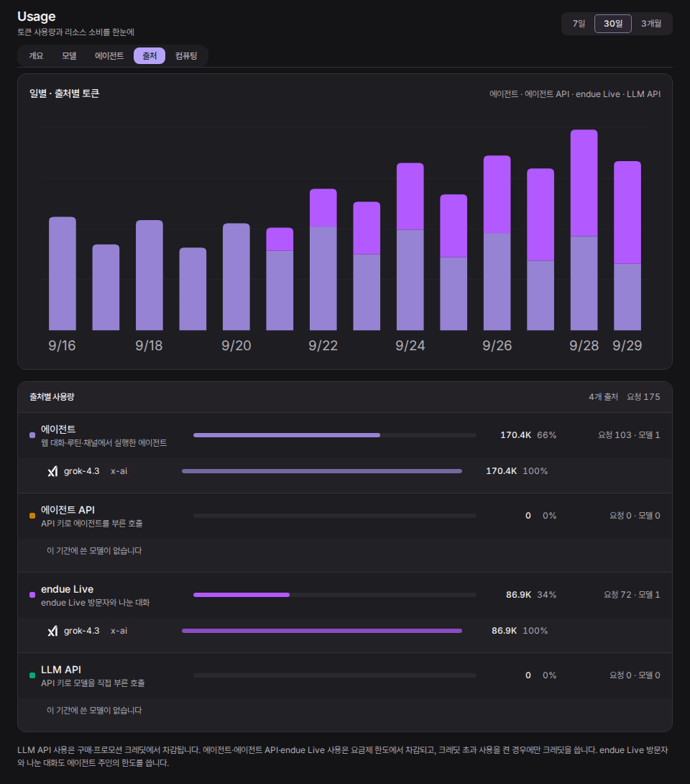690x784 pixels.
Task: Click the '요청 175' total text
Action: click(x=643, y=396)
